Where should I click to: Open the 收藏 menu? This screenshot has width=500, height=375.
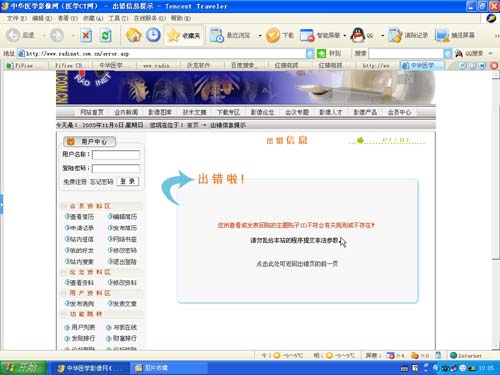coord(93,18)
